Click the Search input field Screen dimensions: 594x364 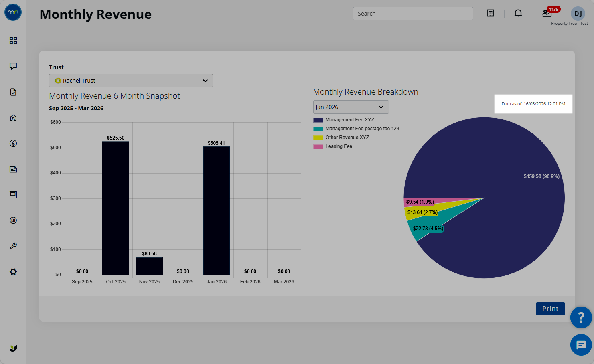[413, 14]
